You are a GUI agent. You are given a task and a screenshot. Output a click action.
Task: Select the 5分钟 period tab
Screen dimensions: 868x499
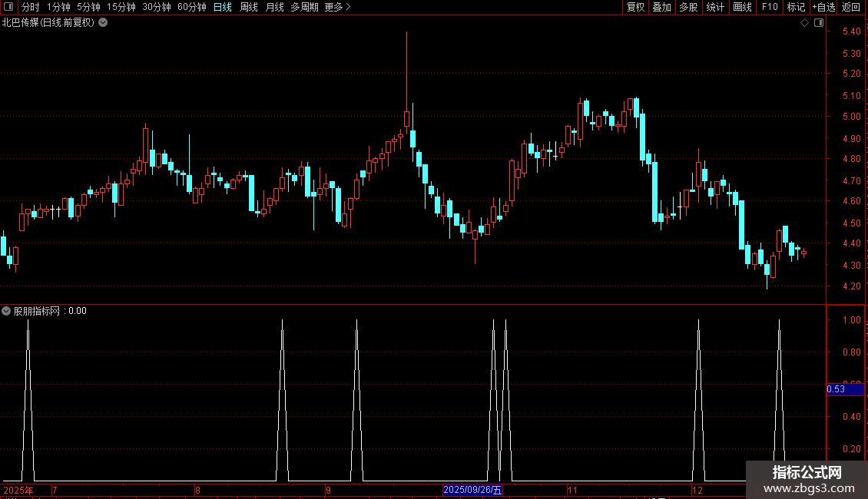(x=88, y=7)
